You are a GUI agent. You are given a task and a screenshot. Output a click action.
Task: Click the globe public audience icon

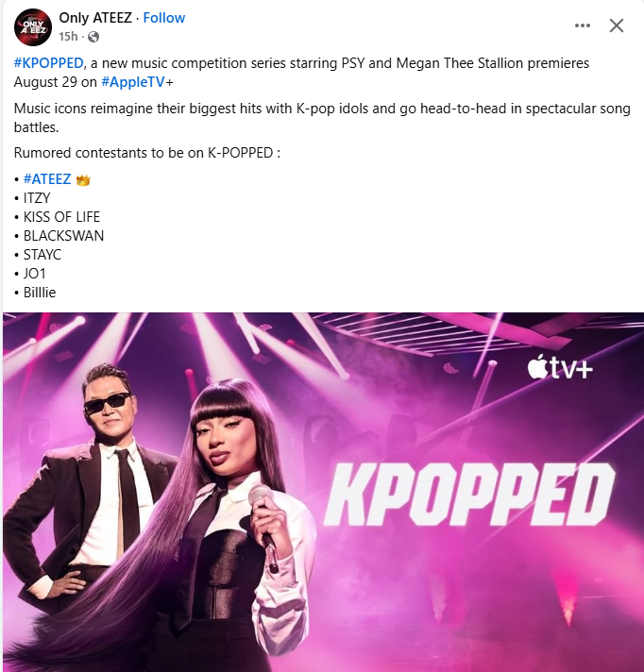pos(93,38)
